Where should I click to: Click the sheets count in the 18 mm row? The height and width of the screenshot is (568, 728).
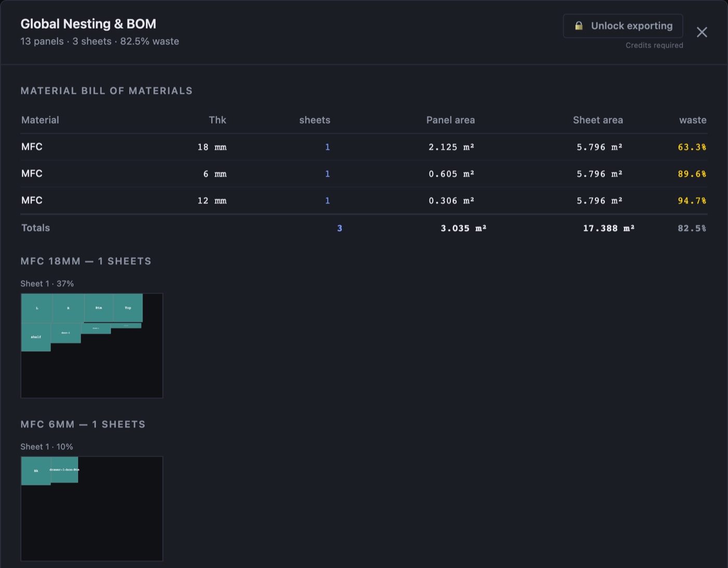(x=328, y=147)
